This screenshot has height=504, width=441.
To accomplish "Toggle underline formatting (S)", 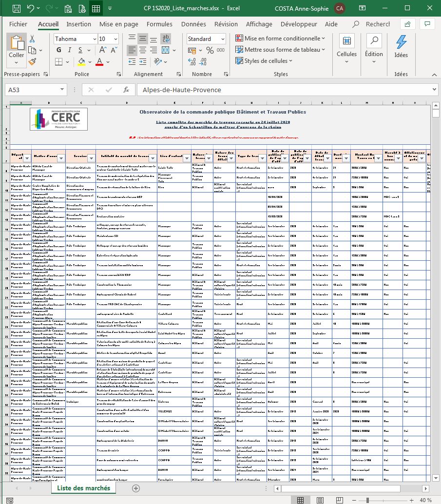I will (x=80, y=50).
